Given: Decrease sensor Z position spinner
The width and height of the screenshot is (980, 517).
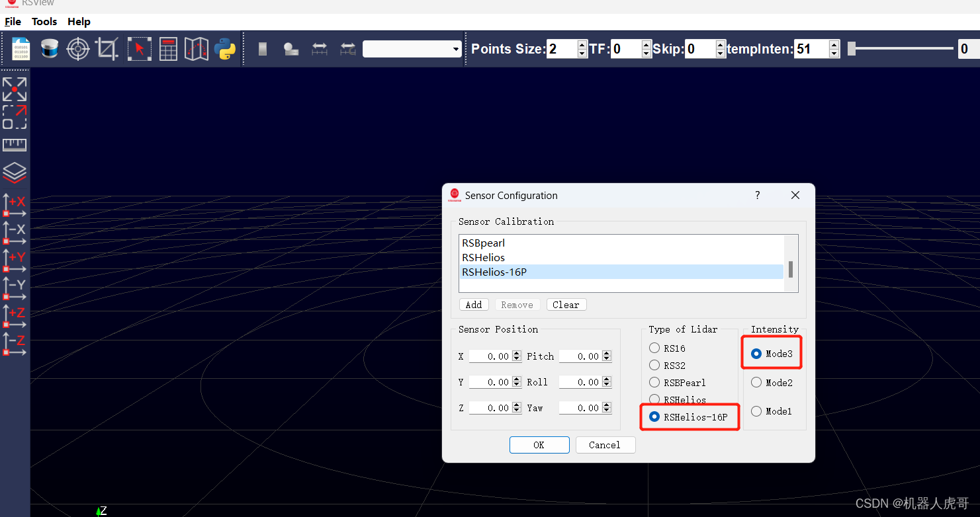Looking at the screenshot, I should point(517,411).
